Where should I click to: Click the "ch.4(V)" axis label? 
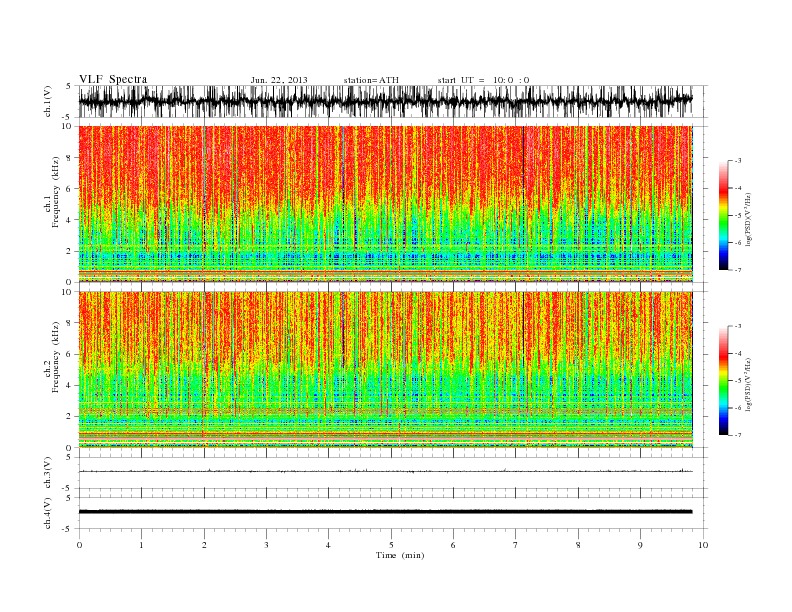click(48, 513)
